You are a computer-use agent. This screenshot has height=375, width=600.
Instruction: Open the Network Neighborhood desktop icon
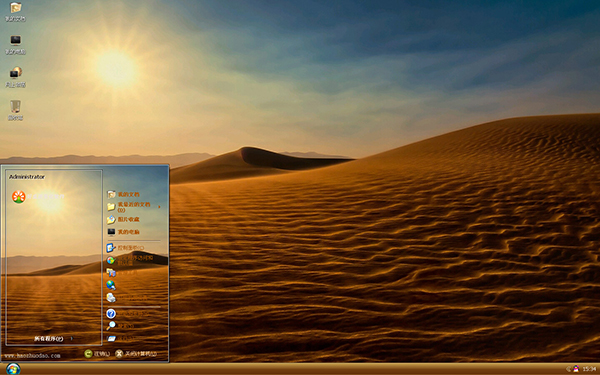pos(16,77)
